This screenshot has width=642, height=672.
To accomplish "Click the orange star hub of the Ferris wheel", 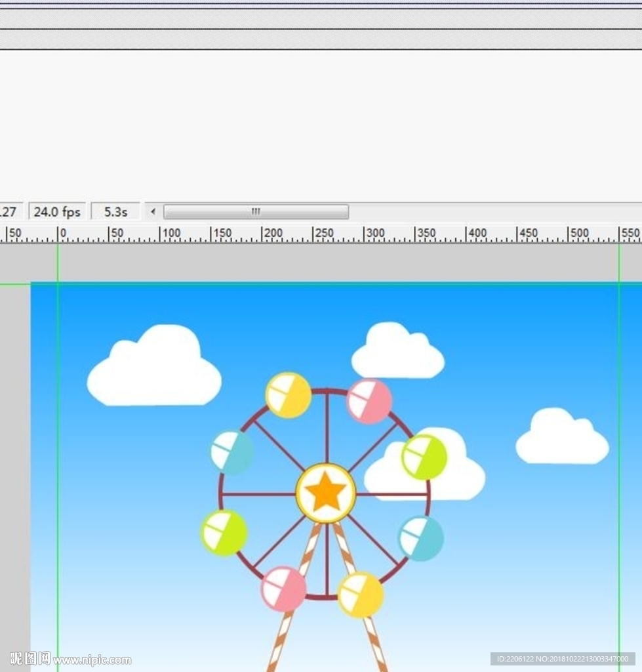I will (x=326, y=493).
